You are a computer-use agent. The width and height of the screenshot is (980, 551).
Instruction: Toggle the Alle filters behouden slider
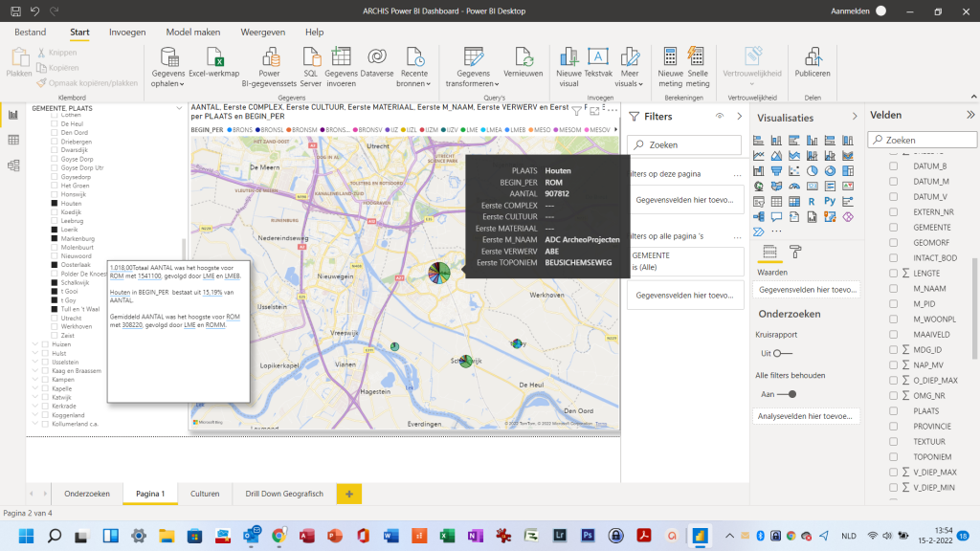coord(786,393)
